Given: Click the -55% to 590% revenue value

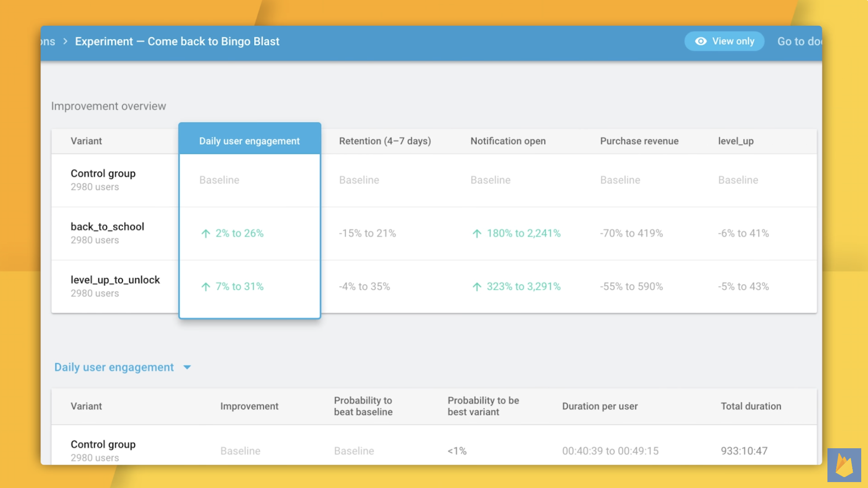Looking at the screenshot, I should [x=631, y=287].
